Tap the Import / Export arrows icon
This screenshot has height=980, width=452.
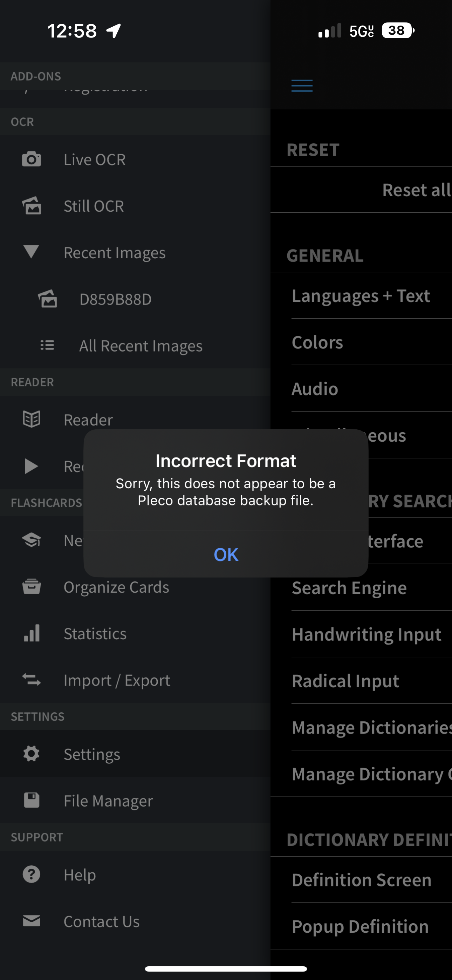pos(32,680)
